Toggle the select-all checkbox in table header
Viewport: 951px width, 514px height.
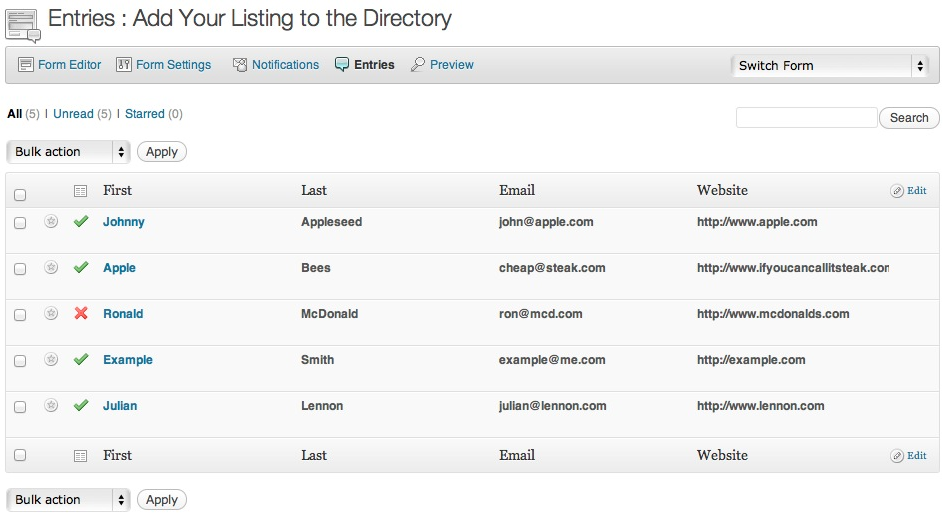pyautogui.click(x=20, y=195)
